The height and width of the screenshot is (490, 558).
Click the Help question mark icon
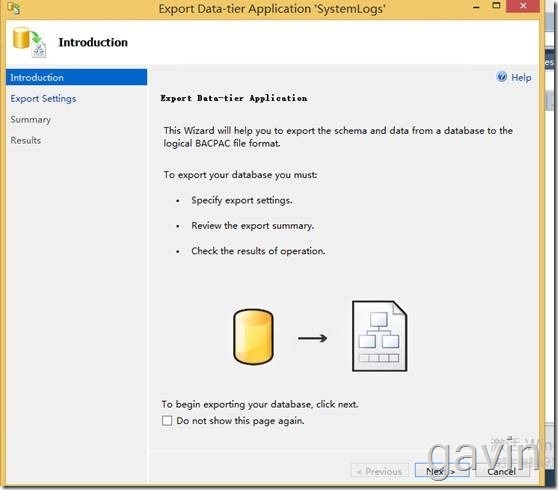coord(502,77)
